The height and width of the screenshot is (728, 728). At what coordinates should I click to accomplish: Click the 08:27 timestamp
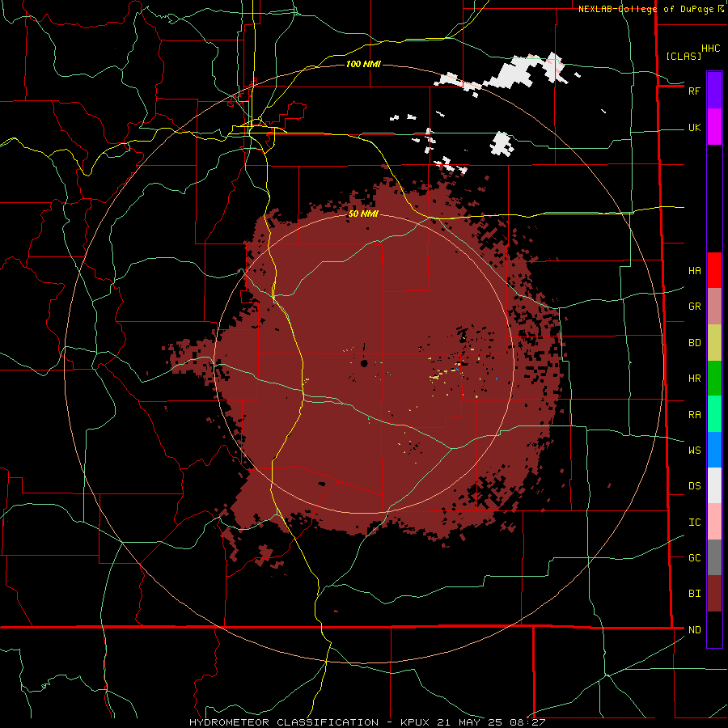click(x=527, y=722)
